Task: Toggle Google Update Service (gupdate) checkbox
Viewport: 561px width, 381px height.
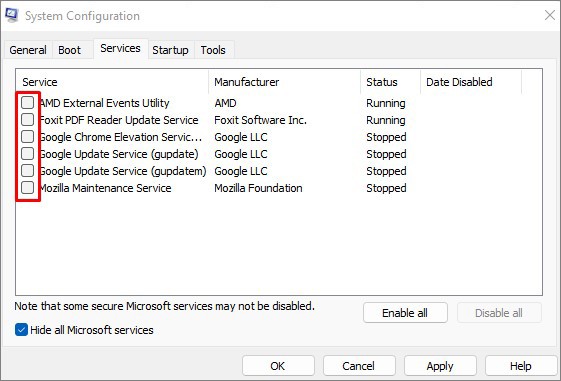Action: coord(27,154)
